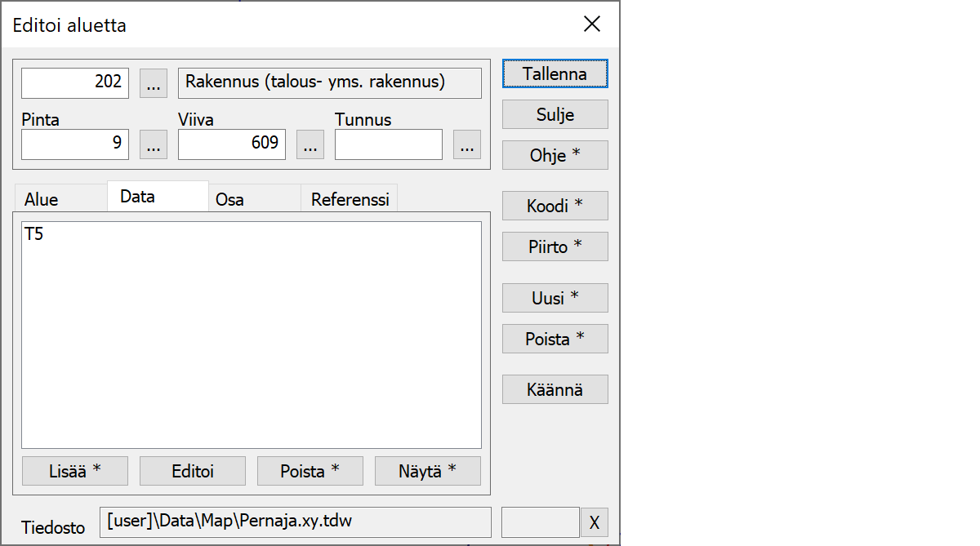Open the Viiva browse ellipsis button

click(x=310, y=144)
